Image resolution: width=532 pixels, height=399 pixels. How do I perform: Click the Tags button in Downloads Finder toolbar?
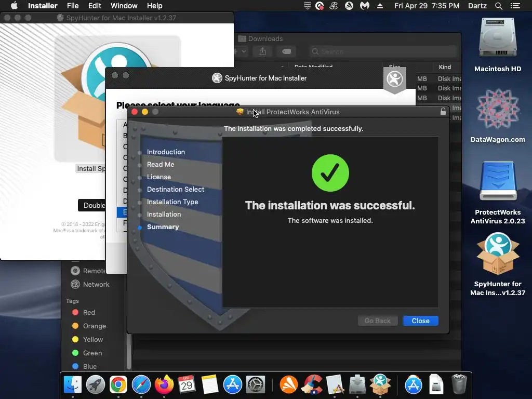click(286, 51)
